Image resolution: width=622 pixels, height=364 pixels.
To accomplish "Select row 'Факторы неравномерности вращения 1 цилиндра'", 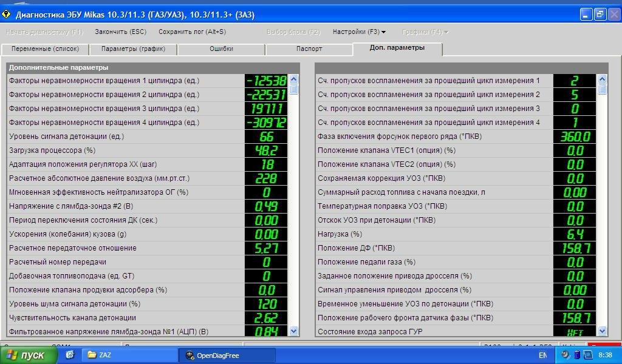I will point(147,81).
